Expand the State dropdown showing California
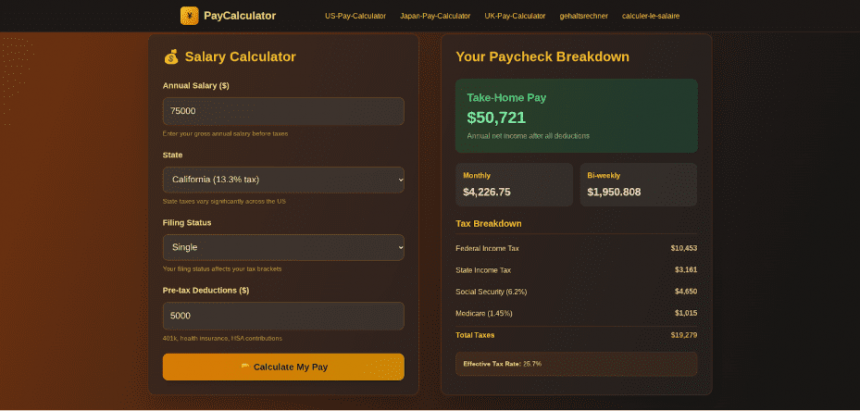The height and width of the screenshot is (411, 860). pos(283,180)
